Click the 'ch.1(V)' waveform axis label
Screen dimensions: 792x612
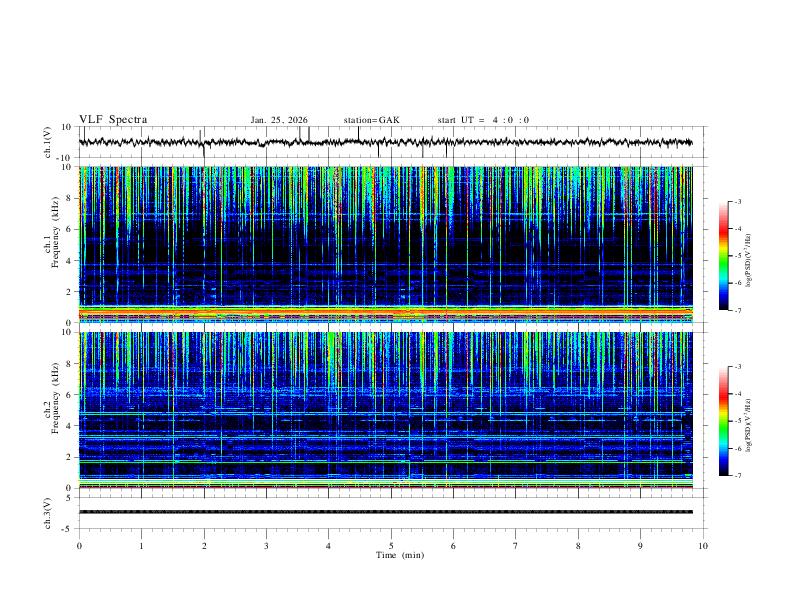48,142
